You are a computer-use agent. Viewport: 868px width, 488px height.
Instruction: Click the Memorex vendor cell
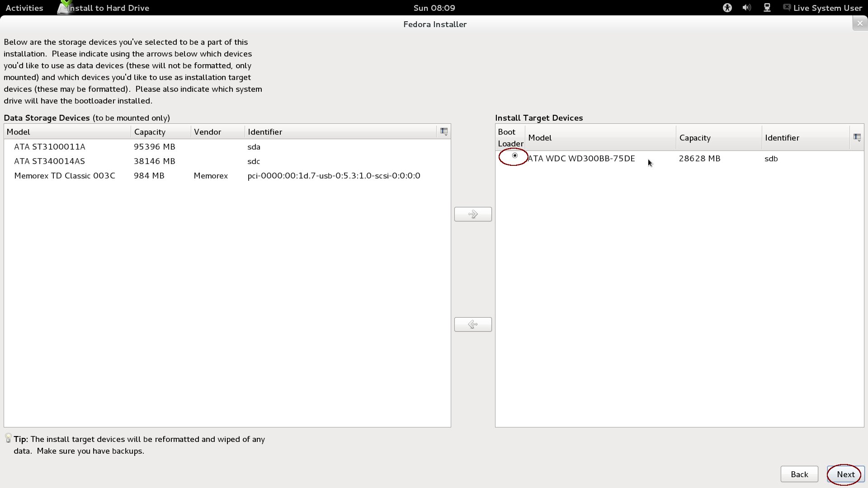pos(211,175)
